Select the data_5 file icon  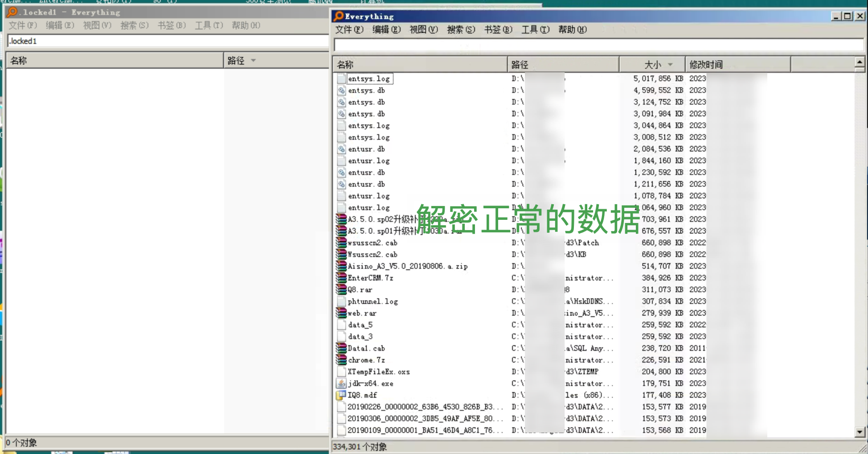click(341, 325)
